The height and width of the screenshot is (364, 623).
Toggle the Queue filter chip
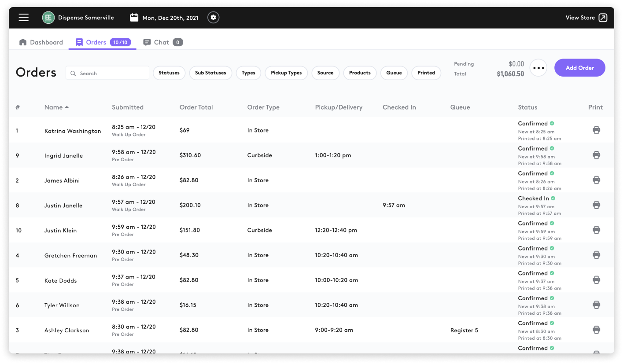(394, 73)
